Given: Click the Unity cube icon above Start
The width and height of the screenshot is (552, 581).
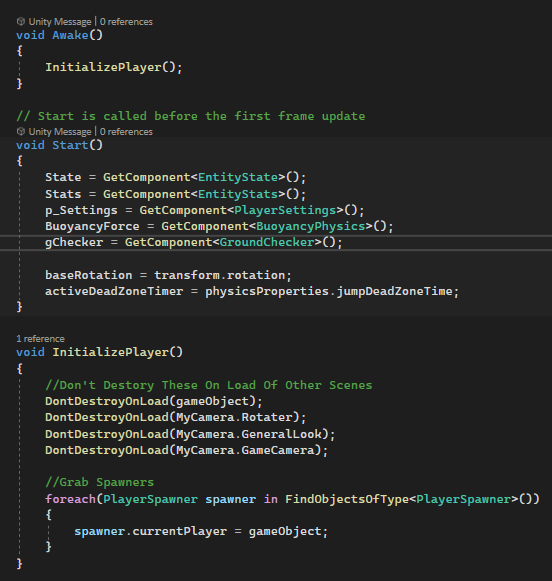Looking at the screenshot, I should tap(21, 132).
